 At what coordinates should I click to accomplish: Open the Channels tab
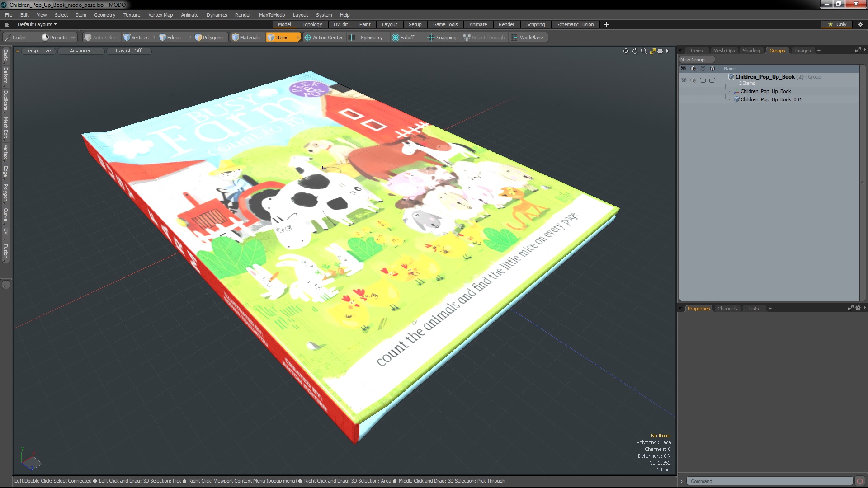(x=727, y=309)
